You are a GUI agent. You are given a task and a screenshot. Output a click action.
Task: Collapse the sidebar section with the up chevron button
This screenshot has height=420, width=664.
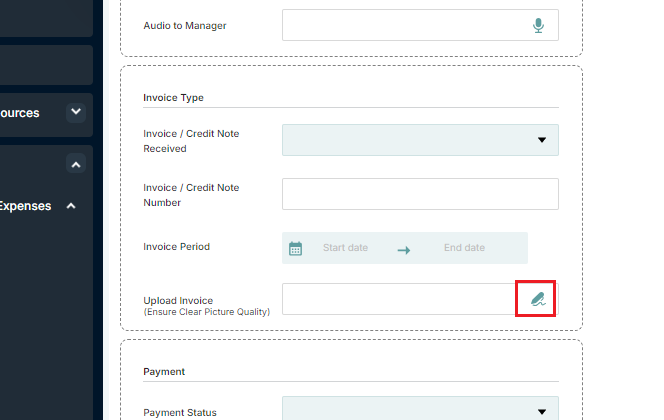coord(76,164)
